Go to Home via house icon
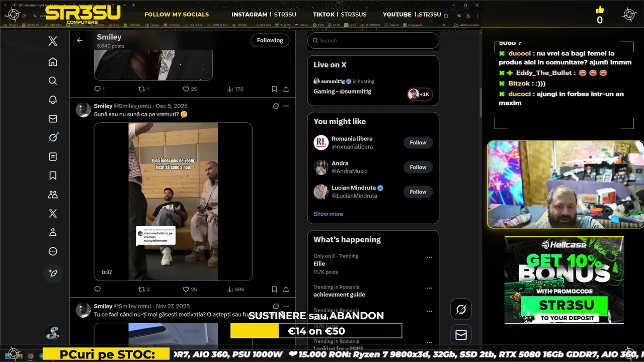This screenshot has height=362, width=644. (x=53, y=62)
